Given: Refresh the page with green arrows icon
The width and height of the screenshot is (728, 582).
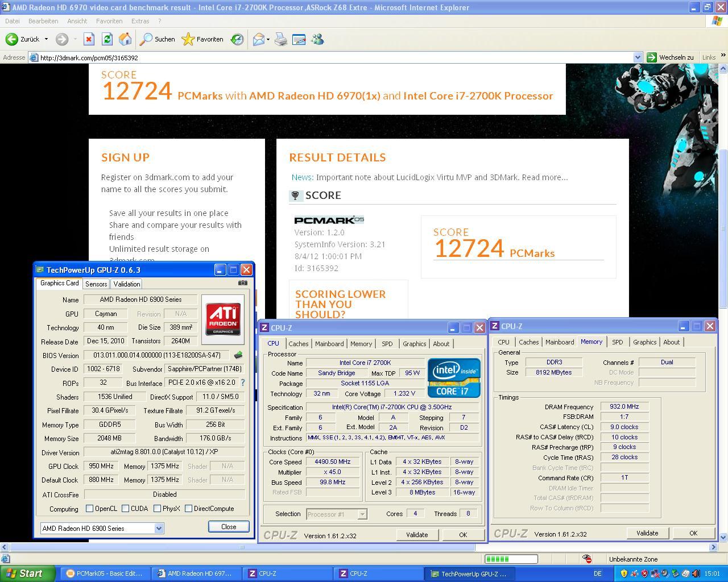Looking at the screenshot, I should coord(107,39).
